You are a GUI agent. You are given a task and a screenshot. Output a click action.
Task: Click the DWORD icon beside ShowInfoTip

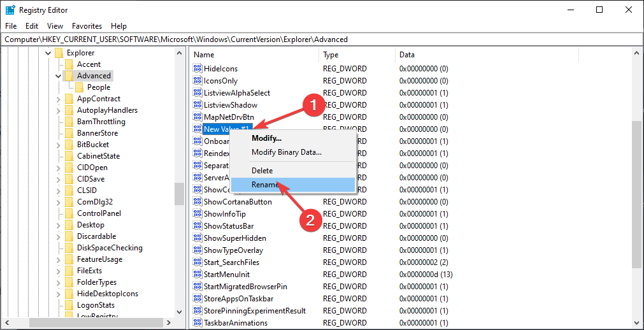coord(197,214)
